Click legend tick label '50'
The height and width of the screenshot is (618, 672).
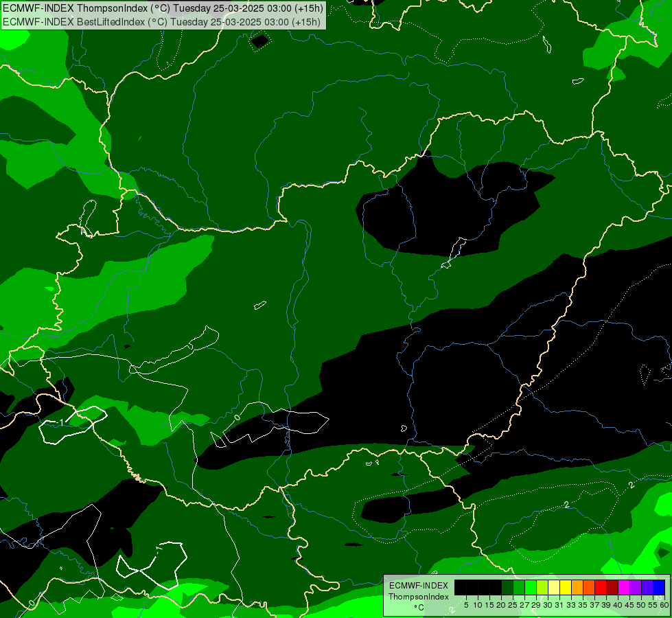pos(641,605)
